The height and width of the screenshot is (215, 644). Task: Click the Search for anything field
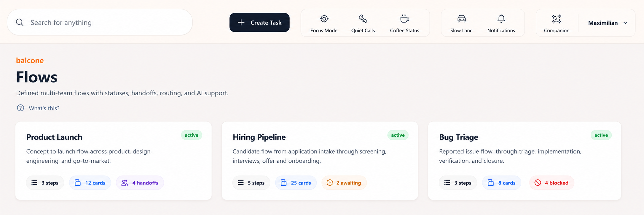tap(100, 22)
